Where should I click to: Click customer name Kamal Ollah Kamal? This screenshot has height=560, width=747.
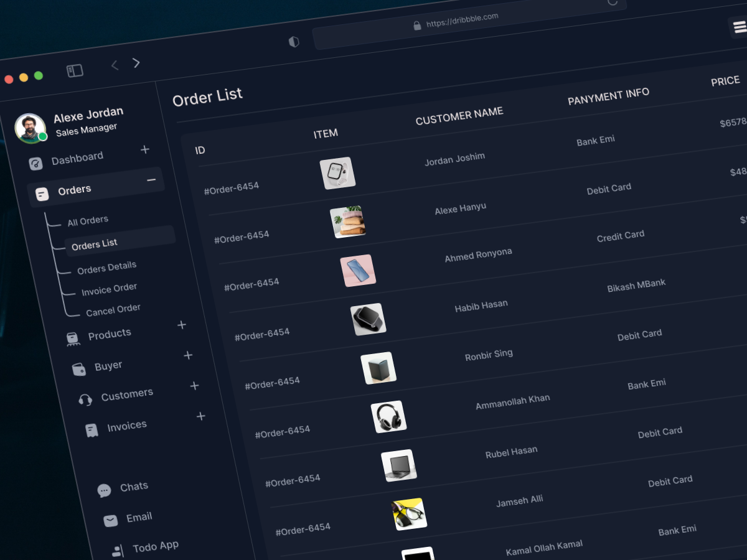[x=544, y=548]
